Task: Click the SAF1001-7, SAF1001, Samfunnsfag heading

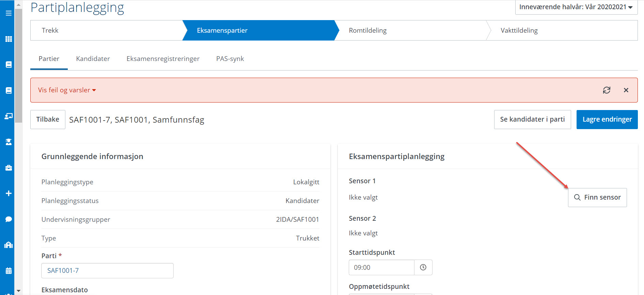Action: click(x=137, y=120)
